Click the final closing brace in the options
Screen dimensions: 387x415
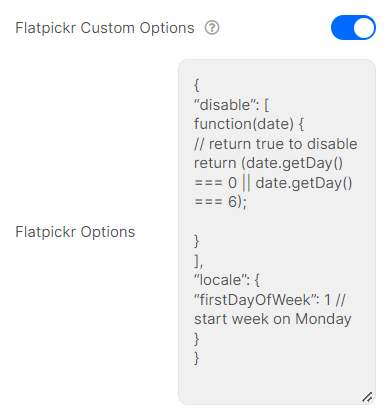[197, 358]
